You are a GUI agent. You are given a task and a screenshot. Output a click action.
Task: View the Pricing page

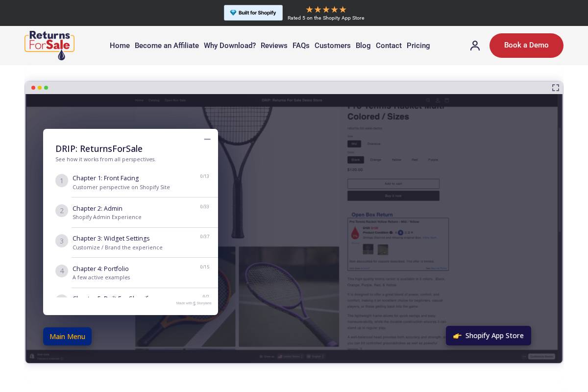pyautogui.click(x=418, y=46)
